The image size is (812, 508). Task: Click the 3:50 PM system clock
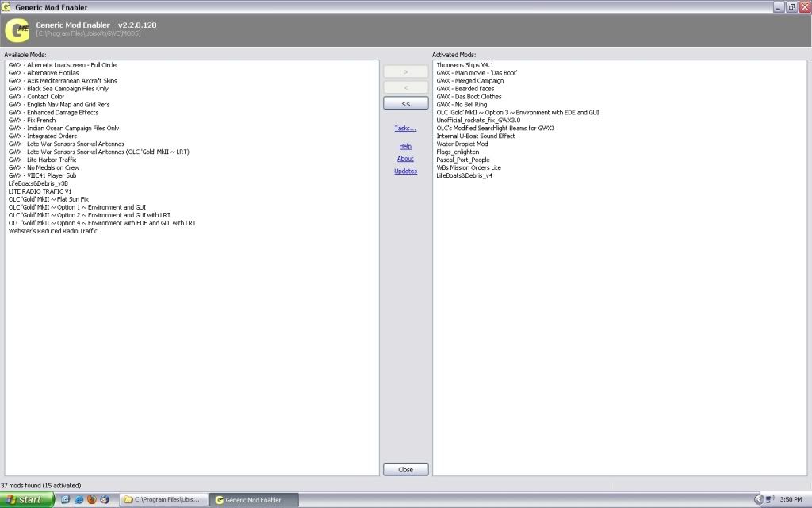pos(791,500)
